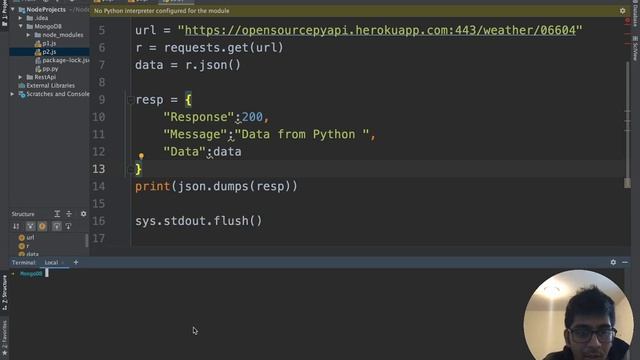Click the error stripe mark at top right

coord(627,20)
